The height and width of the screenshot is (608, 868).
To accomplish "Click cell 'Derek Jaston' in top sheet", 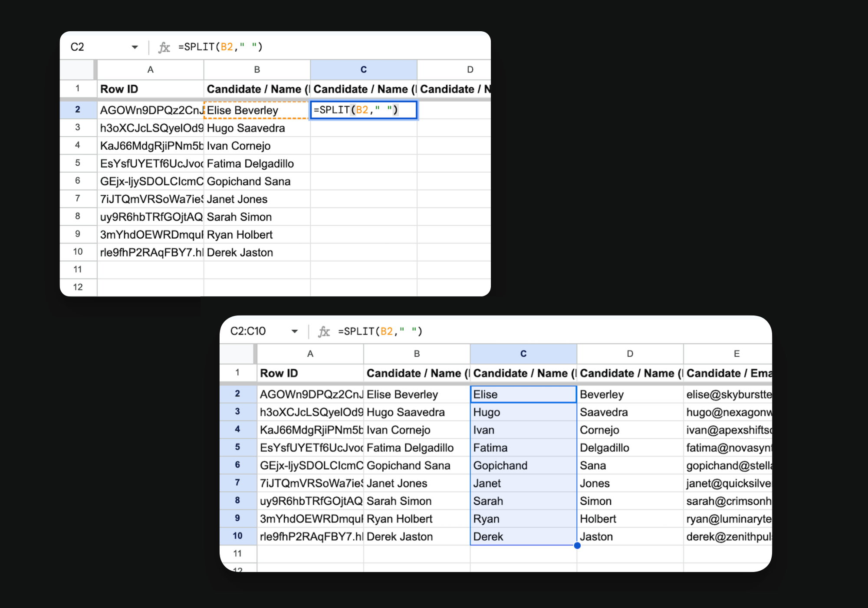I will click(x=257, y=253).
